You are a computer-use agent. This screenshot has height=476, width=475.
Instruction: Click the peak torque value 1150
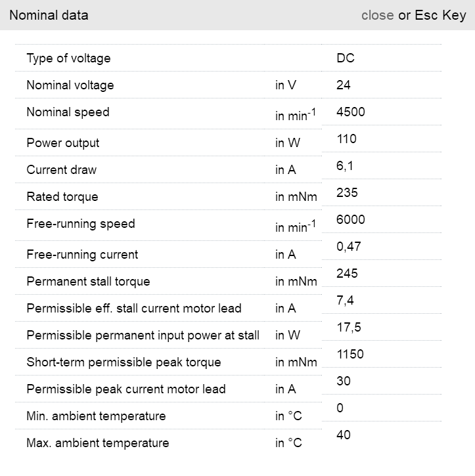click(x=350, y=354)
